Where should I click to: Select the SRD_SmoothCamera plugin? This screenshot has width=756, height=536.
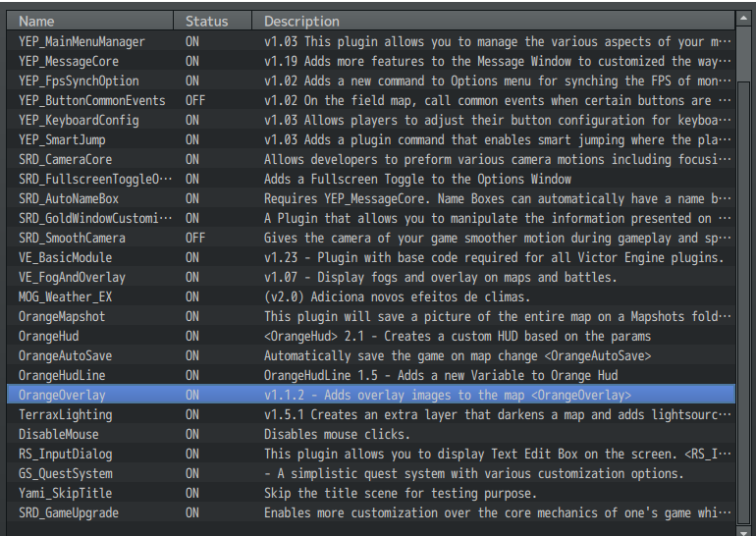[x=371, y=239]
